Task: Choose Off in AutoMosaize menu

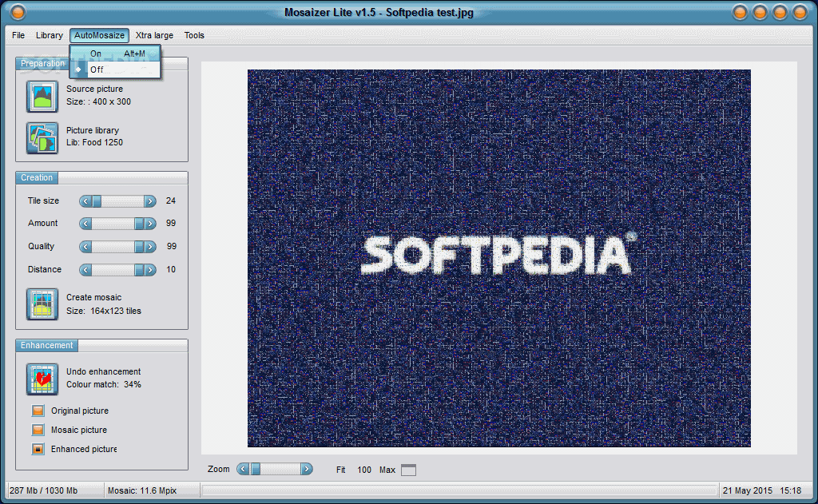Action: pyautogui.click(x=115, y=69)
